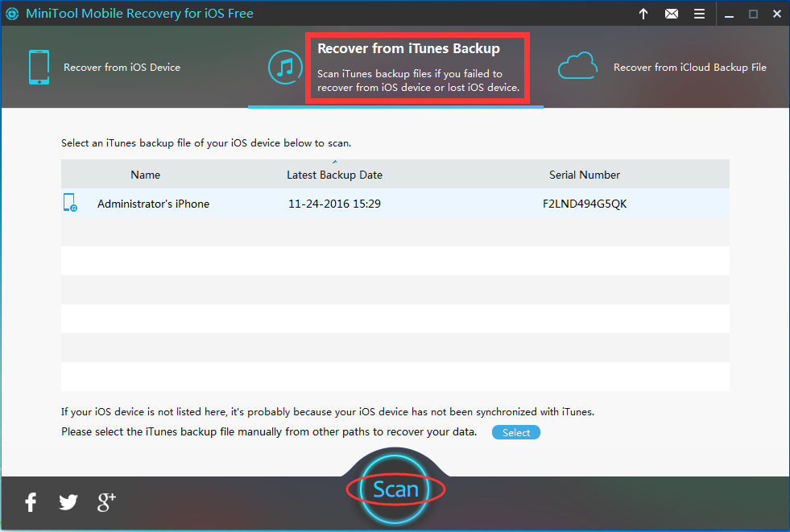Image resolution: width=790 pixels, height=532 pixels.
Task: Switch to Recover from iCloud Backup File tab
Action: click(689, 68)
